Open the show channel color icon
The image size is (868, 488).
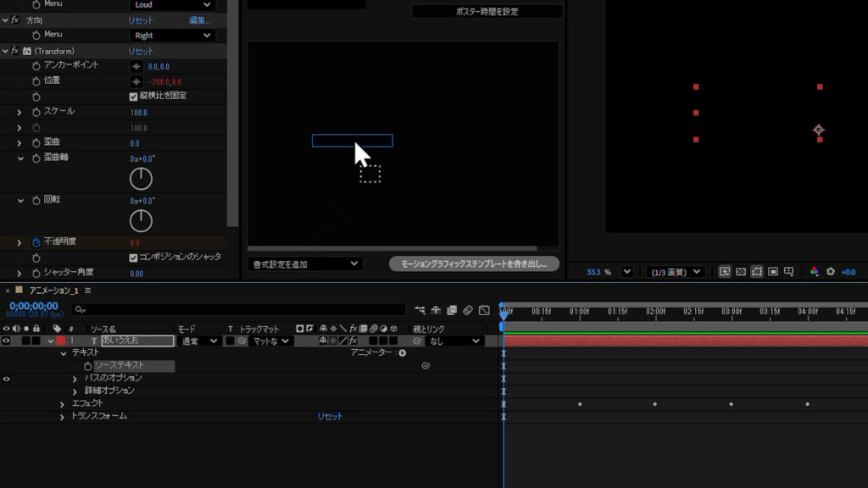pyautogui.click(x=815, y=272)
